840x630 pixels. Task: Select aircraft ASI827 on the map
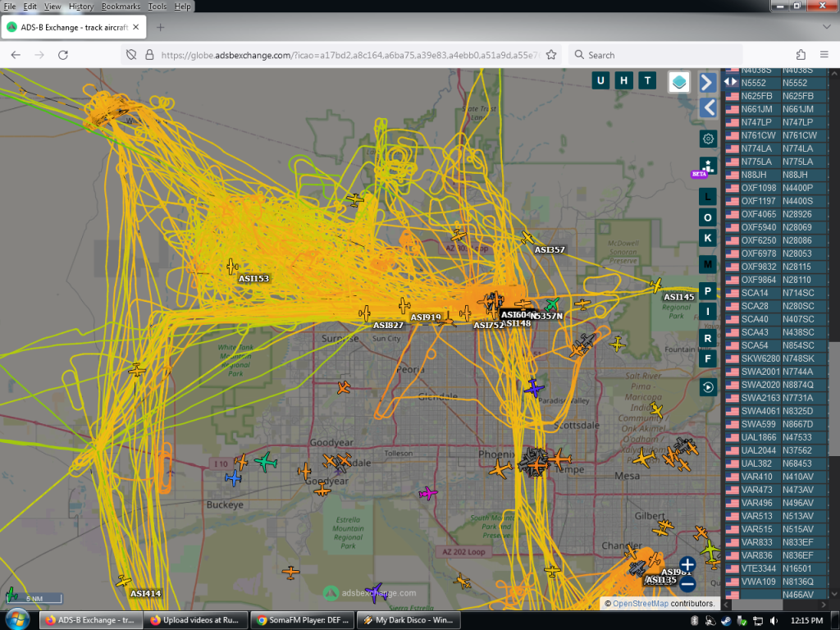[x=365, y=313]
